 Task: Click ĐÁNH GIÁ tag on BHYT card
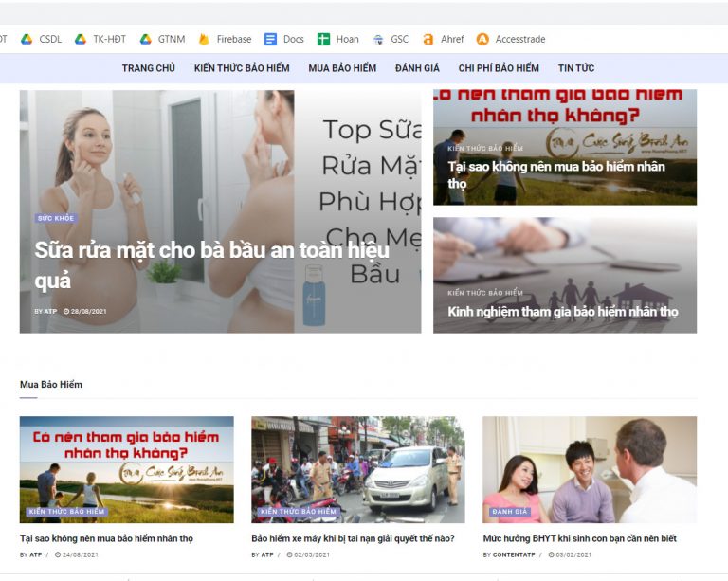(x=510, y=512)
